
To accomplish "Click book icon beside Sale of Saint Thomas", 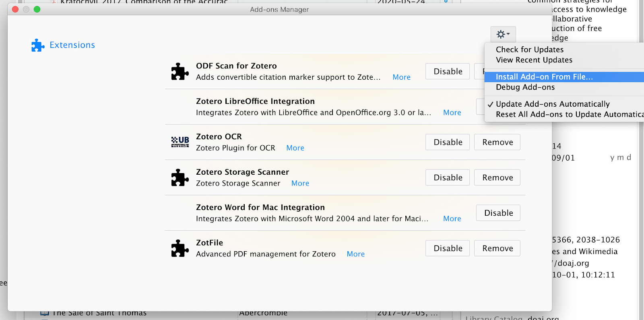I will pyautogui.click(x=45, y=314).
